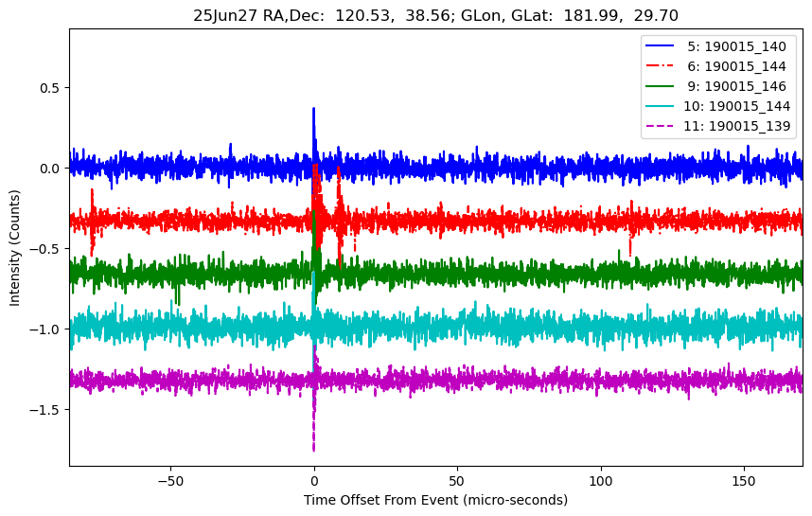Click the cyan line sample in legend

click(x=660, y=106)
